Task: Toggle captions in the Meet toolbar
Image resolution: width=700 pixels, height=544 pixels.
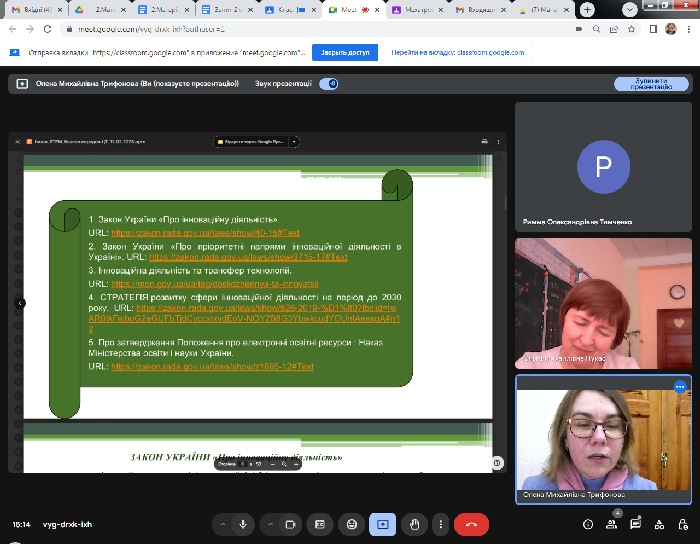Action: 320,524
